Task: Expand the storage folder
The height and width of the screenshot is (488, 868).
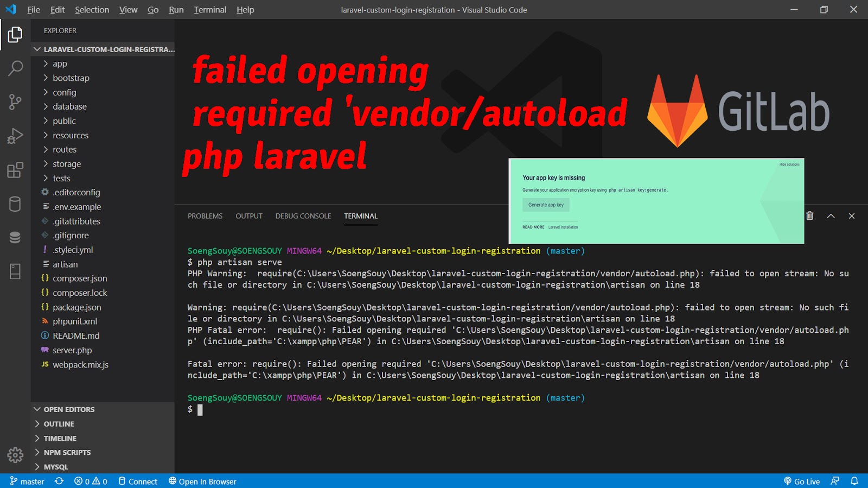Action: 103,164
